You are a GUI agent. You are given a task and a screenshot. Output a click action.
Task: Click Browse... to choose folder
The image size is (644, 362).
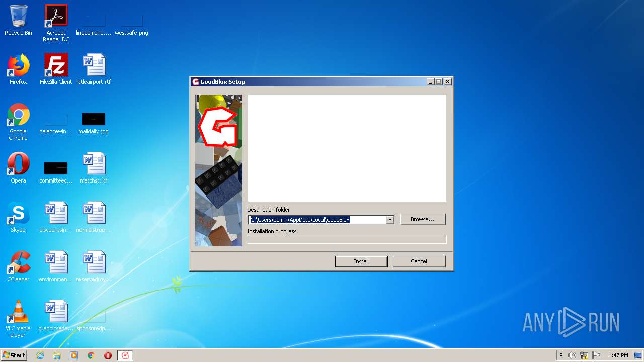[423, 219]
